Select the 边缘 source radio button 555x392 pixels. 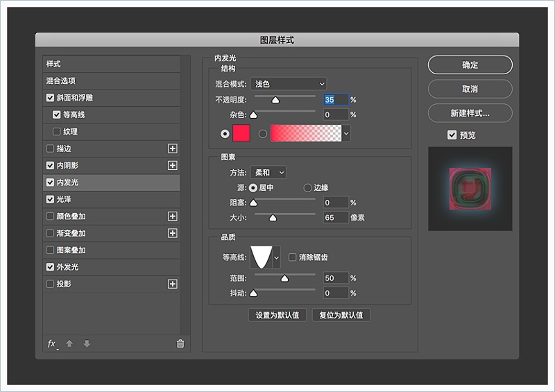(x=308, y=188)
